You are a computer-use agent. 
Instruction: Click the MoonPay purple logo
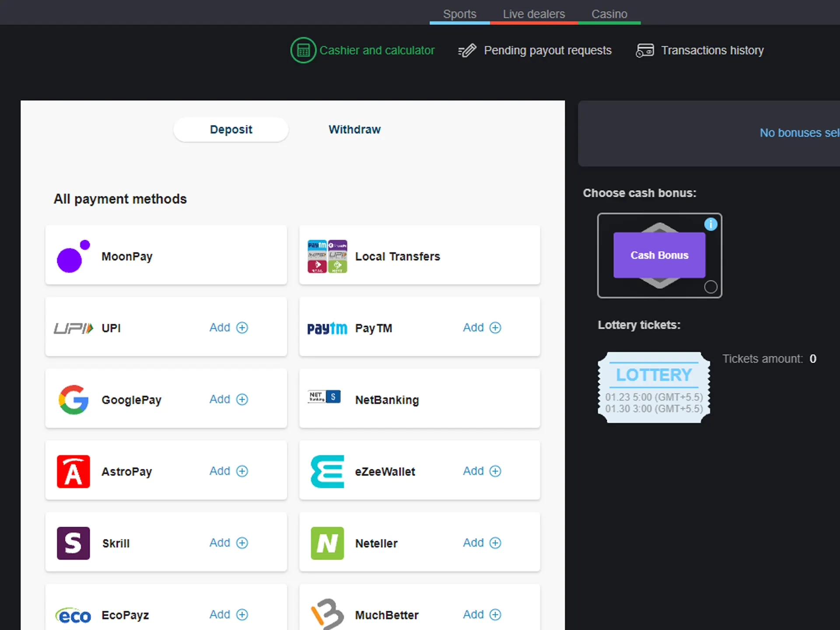73,256
